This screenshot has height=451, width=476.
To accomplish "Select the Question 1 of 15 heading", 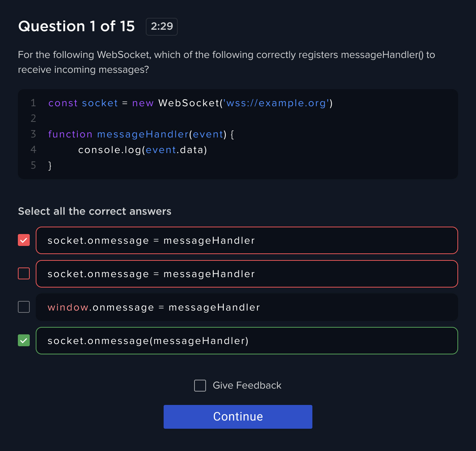I will tap(76, 26).
